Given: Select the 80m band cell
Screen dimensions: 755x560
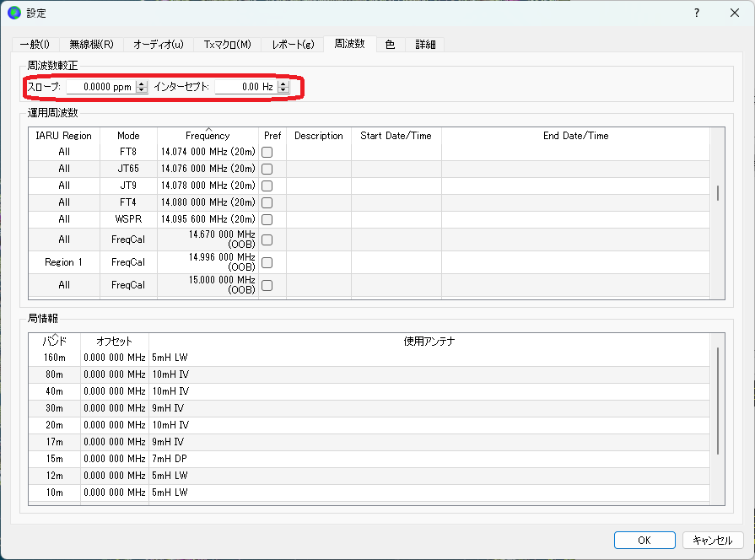Looking at the screenshot, I should coord(54,374).
